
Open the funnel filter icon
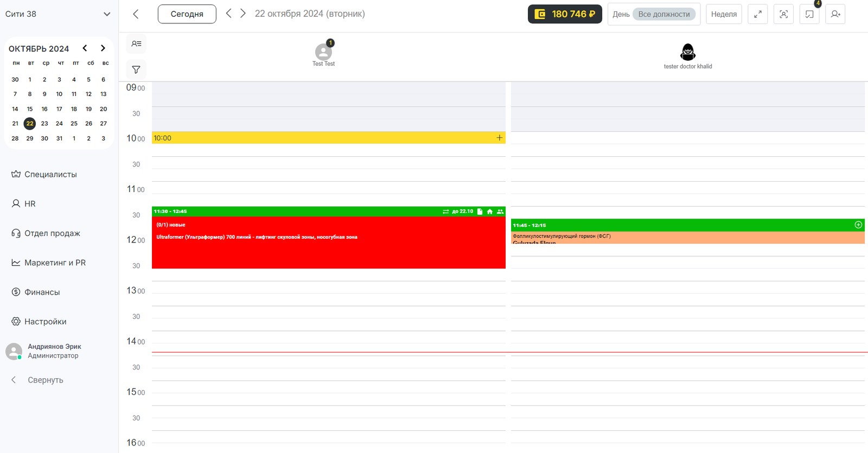point(136,69)
